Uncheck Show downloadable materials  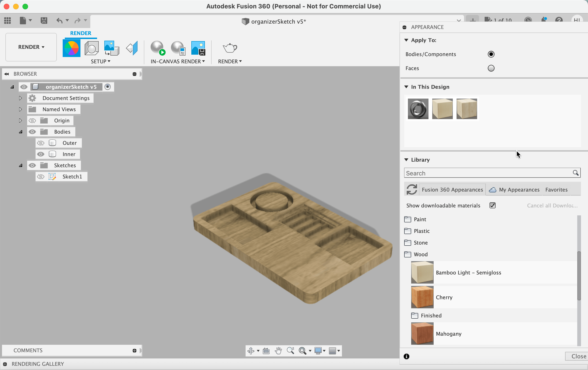pyautogui.click(x=492, y=206)
